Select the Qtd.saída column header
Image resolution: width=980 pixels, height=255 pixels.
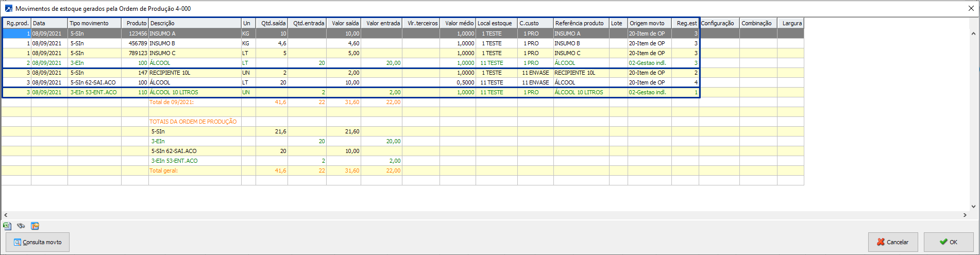pos(272,23)
